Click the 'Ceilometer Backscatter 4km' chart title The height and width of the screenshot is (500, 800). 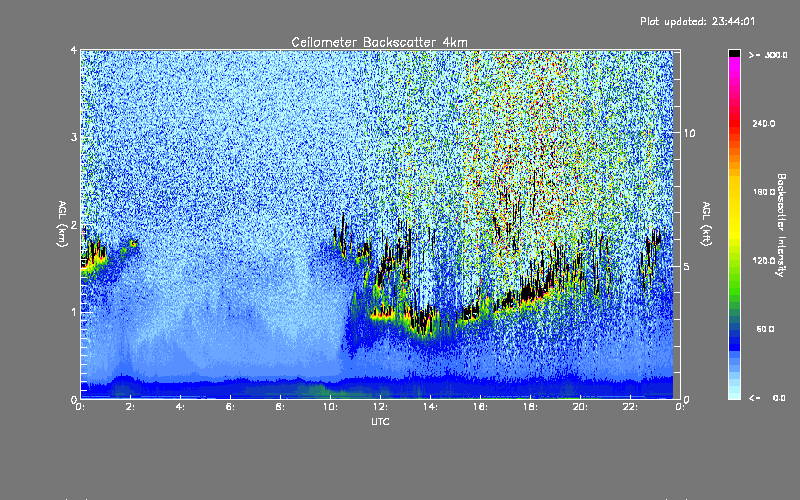[x=379, y=42]
